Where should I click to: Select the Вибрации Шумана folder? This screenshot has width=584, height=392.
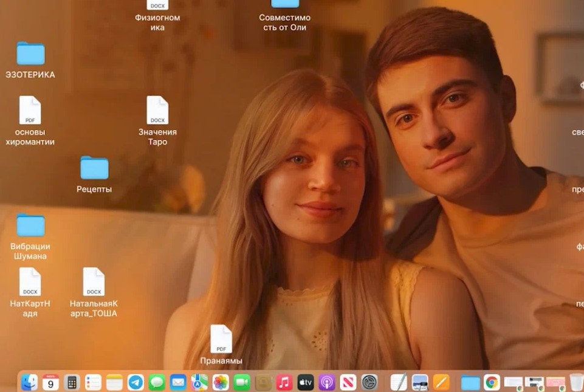pyautogui.click(x=30, y=225)
